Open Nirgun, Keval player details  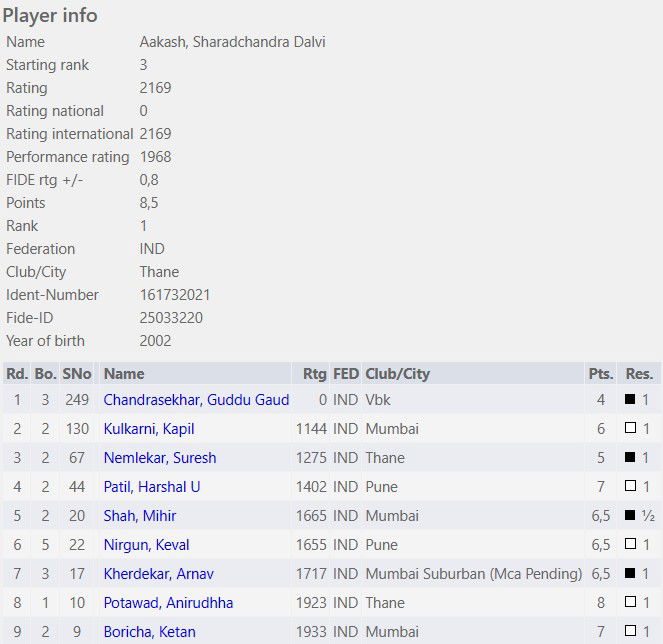coord(146,545)
